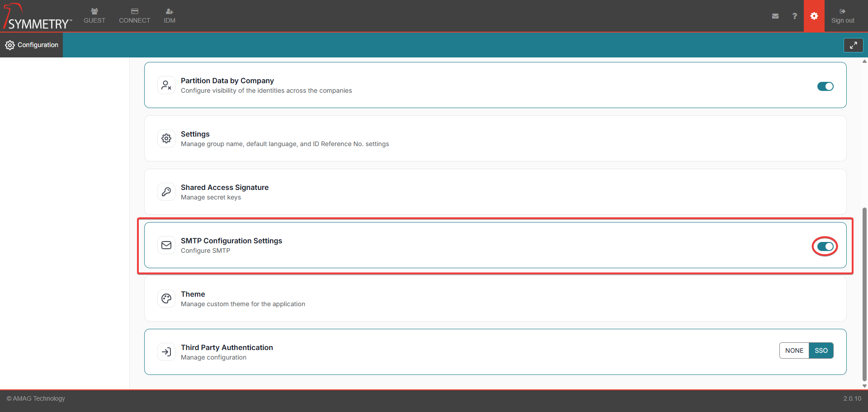Expand page with fullscreen arrows icon
Screen dimensions: 868x412
click(853, 45)
